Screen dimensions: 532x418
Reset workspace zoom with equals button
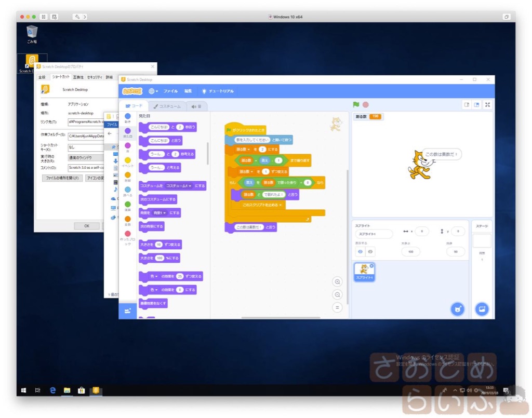337,307
